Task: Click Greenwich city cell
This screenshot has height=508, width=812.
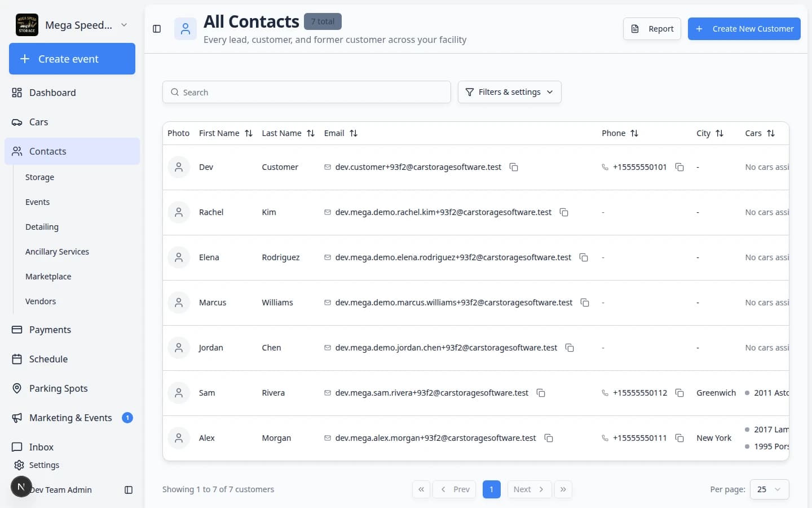Action: click(x=716, y=393)
